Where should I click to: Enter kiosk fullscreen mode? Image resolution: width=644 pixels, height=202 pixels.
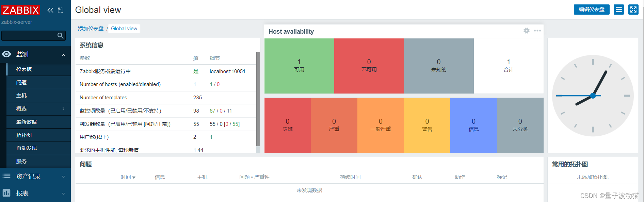[633, 10]
